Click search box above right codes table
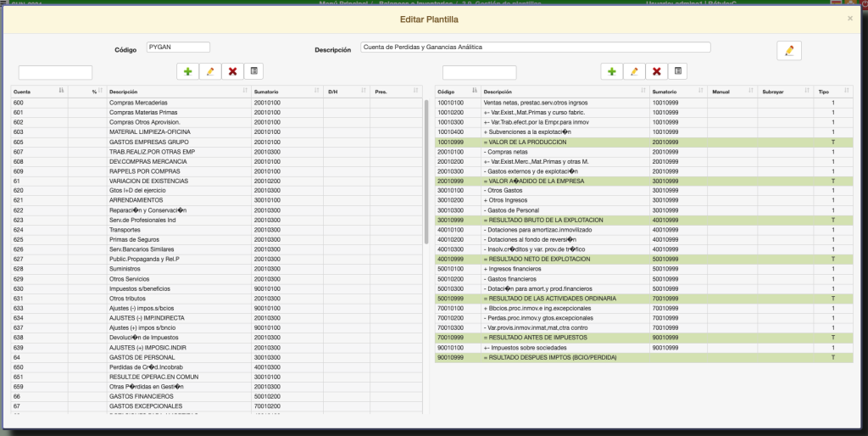This screenshot has height=436, width=868. [479, 73]
